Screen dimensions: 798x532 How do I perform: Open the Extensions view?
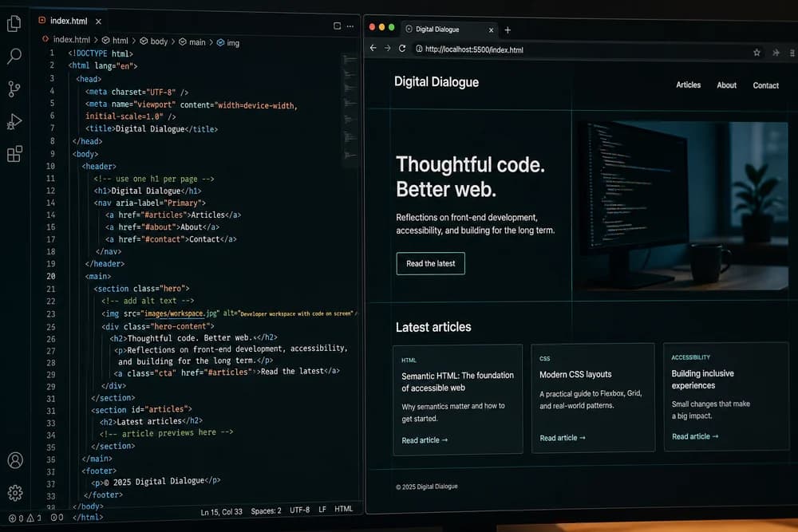tap(14, 154)
